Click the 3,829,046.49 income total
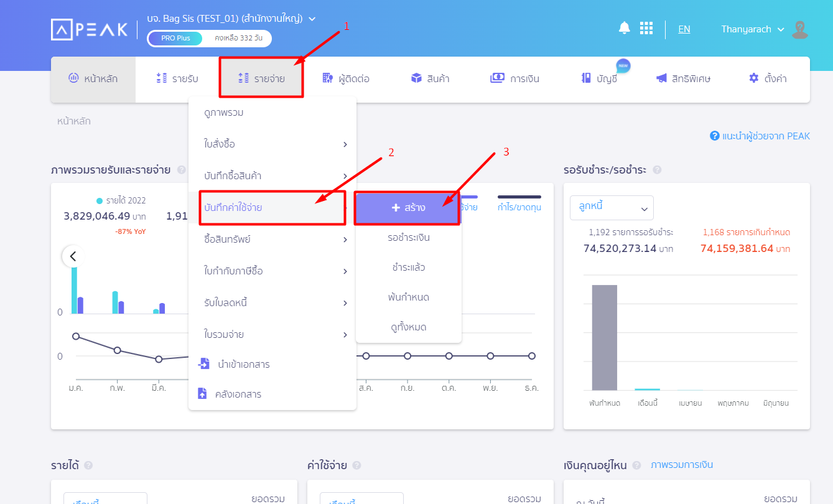Screen dimensions: 833x504 click(97, 216)
